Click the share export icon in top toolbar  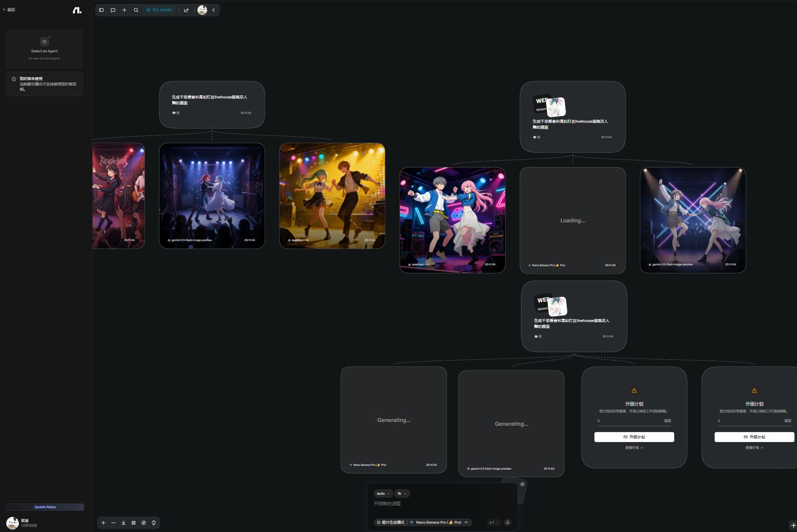[x=186, y=10]
